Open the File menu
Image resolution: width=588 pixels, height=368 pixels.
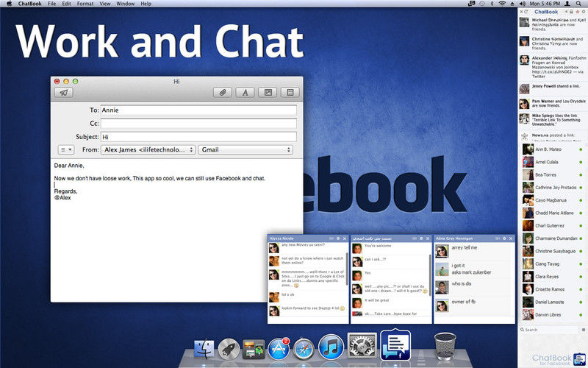pos(51,4)
